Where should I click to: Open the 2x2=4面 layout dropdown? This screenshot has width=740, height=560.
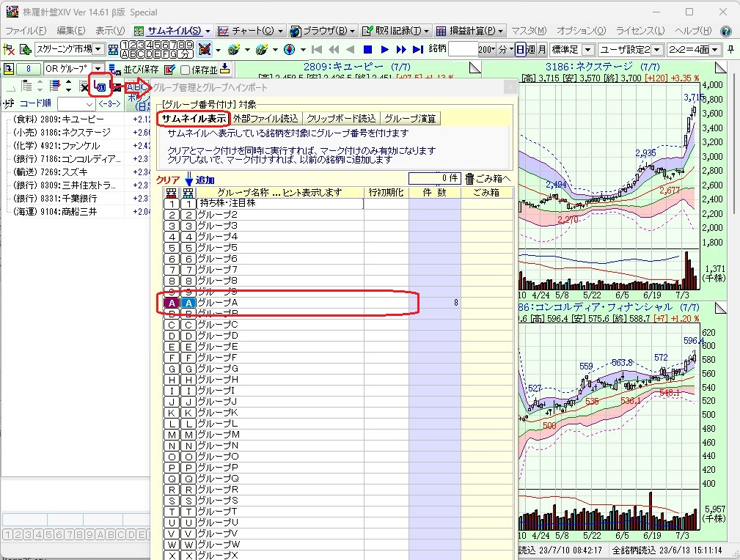(x=716, y=49)
